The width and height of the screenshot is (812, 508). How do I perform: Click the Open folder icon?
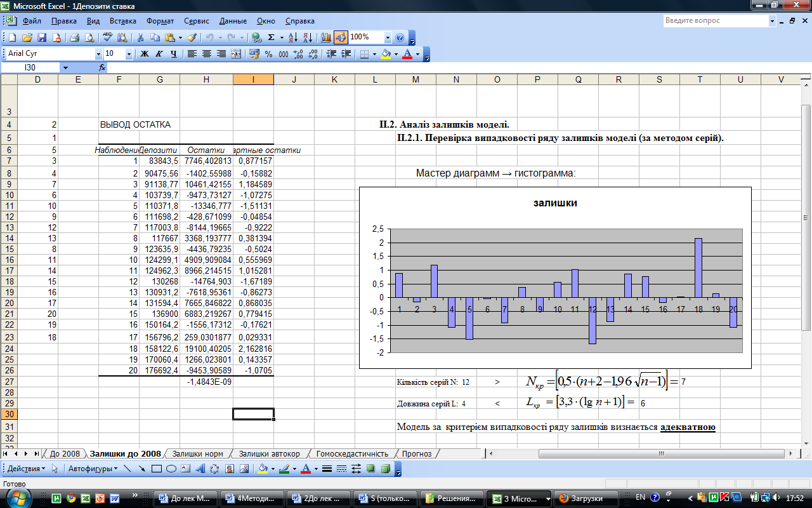pyautogui.click(x=27, y=37)
